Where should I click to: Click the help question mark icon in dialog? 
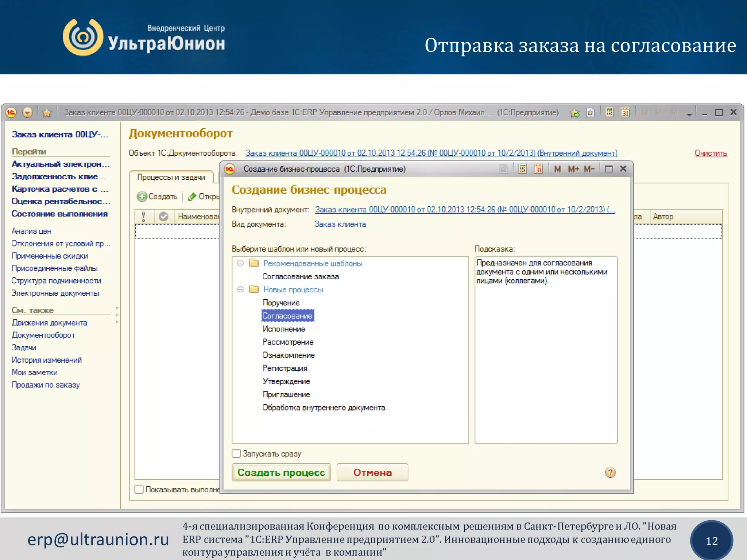click(610, 472)
